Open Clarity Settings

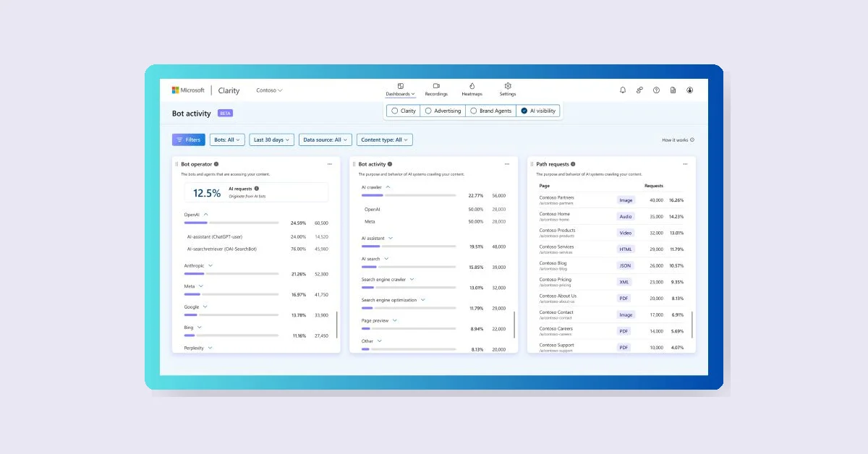coord(507,90)
